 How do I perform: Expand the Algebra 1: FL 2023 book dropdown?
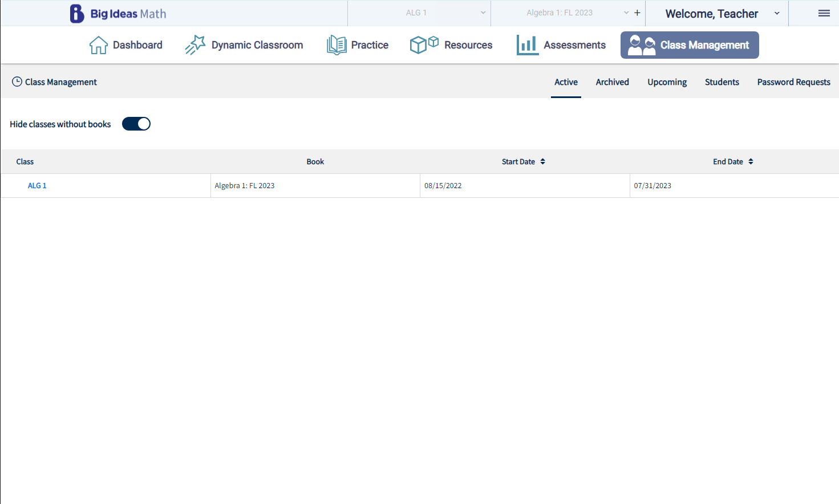(x=561, y=13)
